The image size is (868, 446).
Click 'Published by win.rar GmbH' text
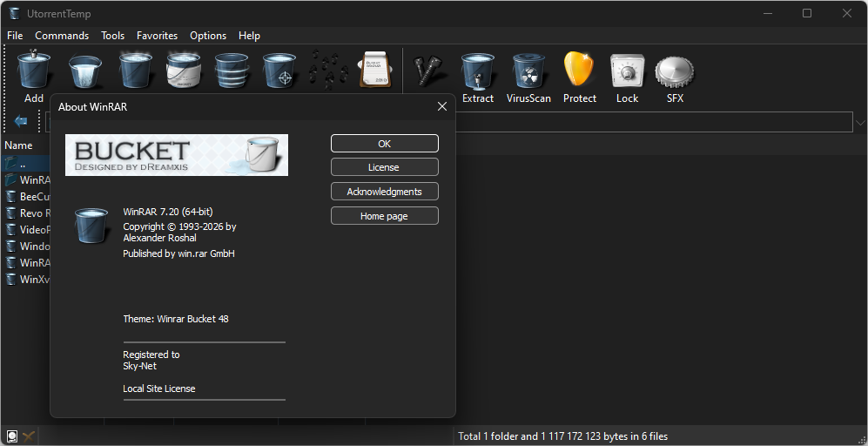click(178, 253)
